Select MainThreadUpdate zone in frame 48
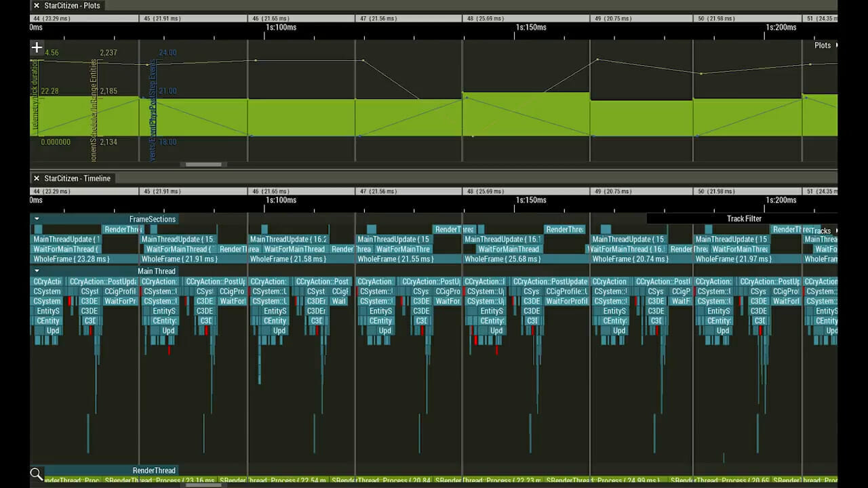868x488 pixels. point(504,239)
